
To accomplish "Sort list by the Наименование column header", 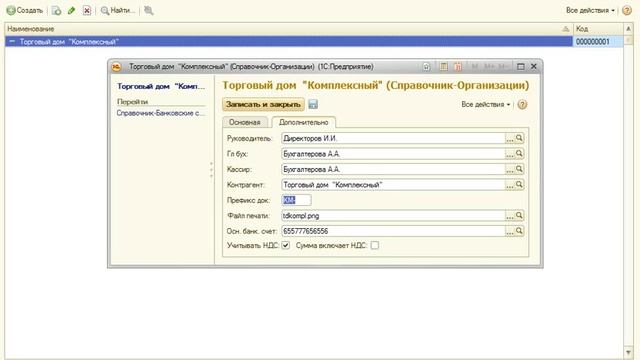I will coord(289,29).
